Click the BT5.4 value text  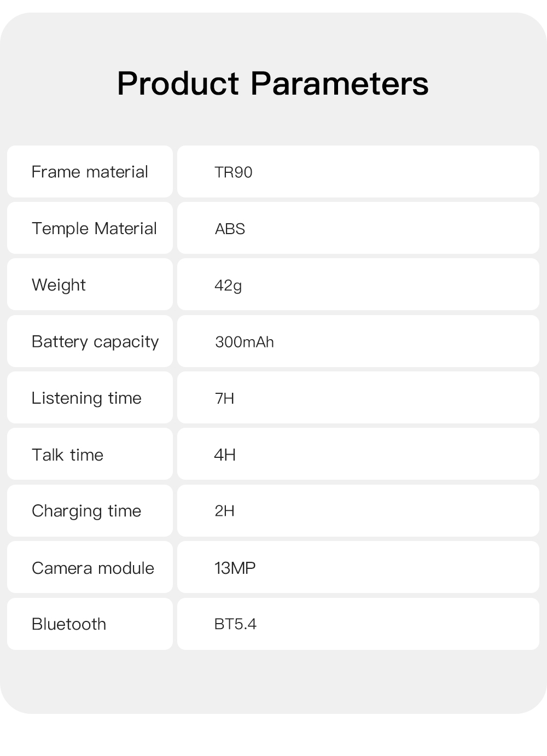[x=235, y=624]
